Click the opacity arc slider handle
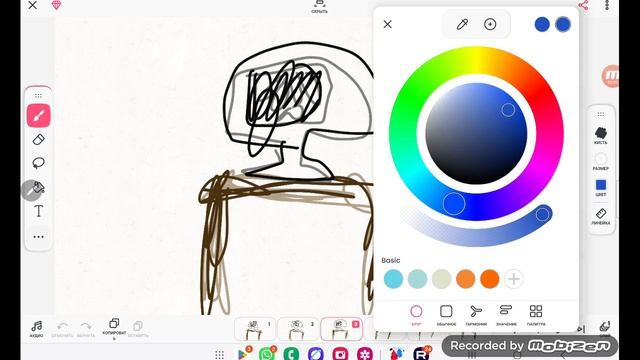Screen dimensions: 640x360 pyautogui.click(x=542, y=214)
